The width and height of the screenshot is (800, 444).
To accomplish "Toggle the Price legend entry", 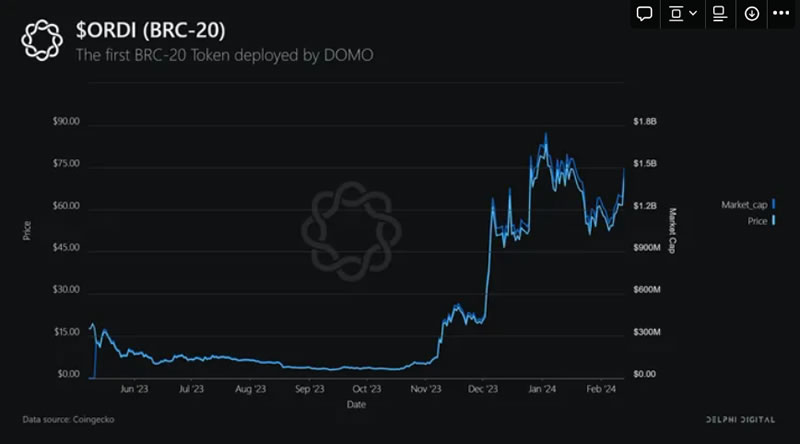I will pyautogui.click(x=754, y=220).
